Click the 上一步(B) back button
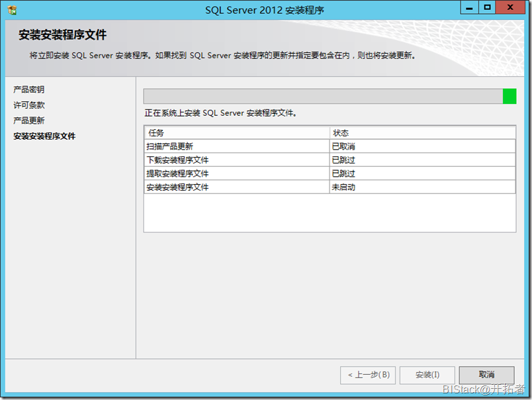The height and width of the screenshot is (400, 532). click(x=368, y=375)
